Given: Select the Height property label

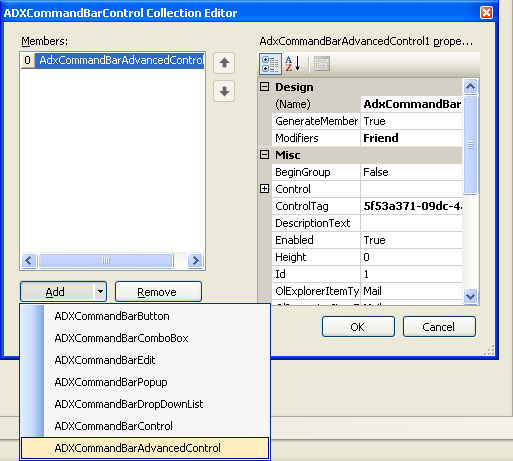Looking at the screenshot, I should point(316,257).
